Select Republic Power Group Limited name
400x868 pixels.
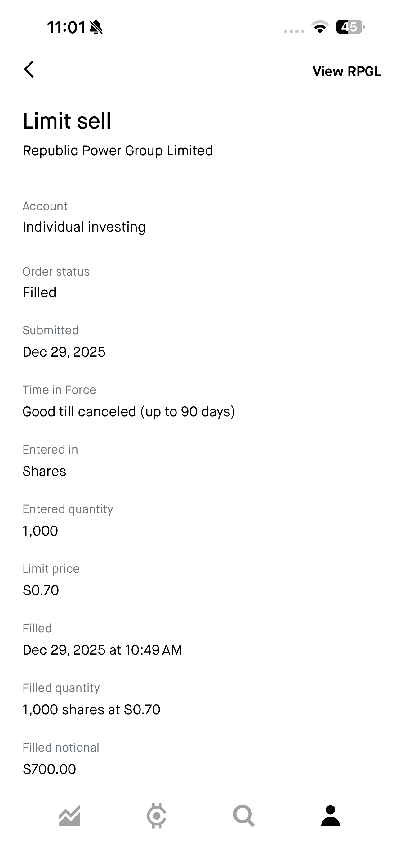[x=118, y=151]
